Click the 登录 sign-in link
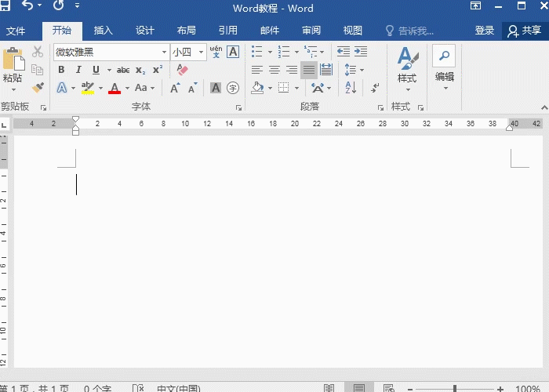 coord(485,31)
